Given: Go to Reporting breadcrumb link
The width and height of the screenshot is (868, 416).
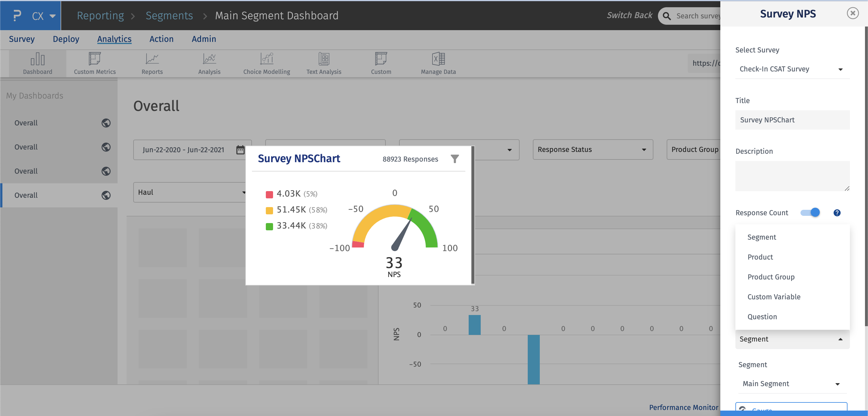Looking at the screenshot, I should click(x=100, y=15).
